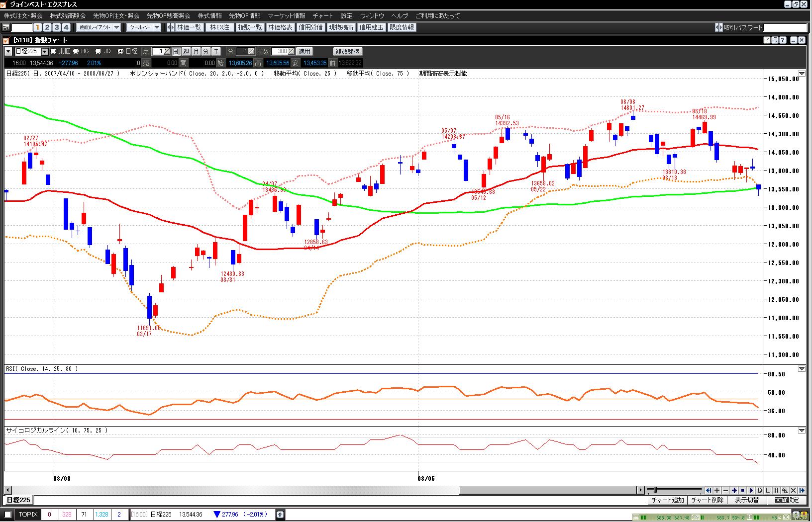Click the 適用 apply button
812x522 pixels.
point(304,51)
